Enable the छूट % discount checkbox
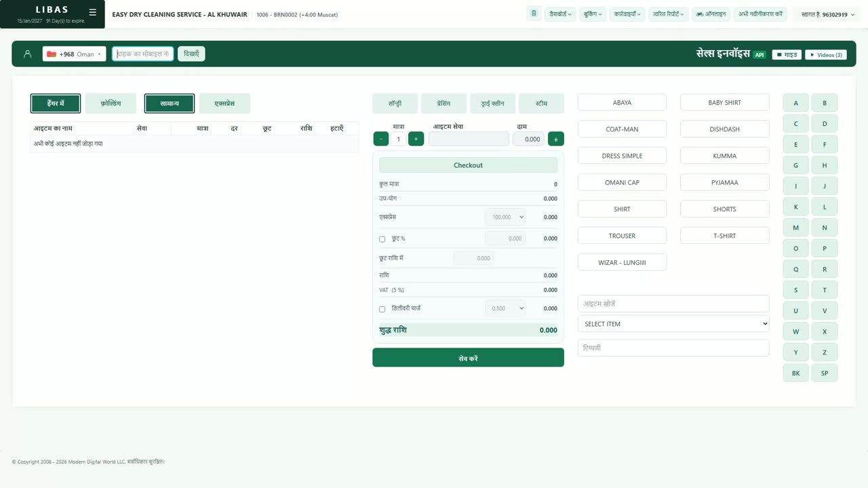868x488 pixels. click(382, 239)
